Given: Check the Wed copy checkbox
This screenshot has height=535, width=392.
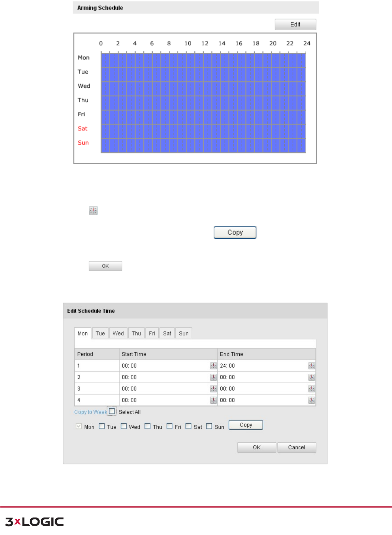Looking at the screenshot, I should click(x=124, y=426).
